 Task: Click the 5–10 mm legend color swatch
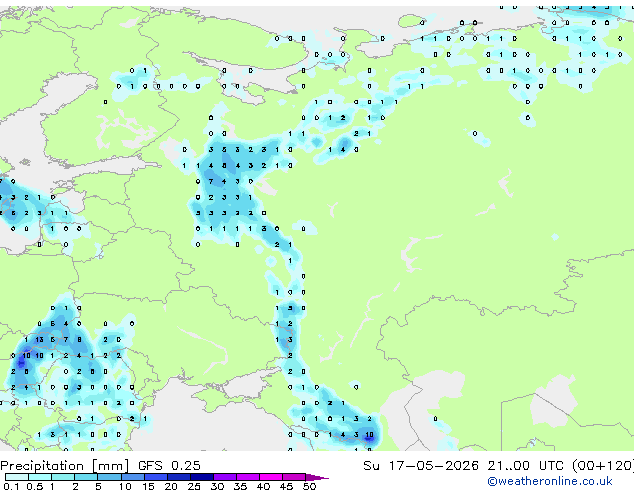(x=110, y=477)
